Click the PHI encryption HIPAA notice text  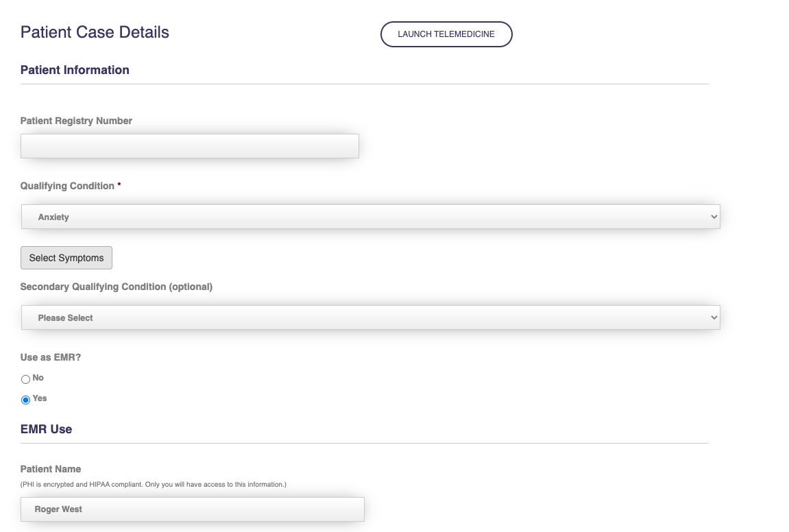pos(154,485)
